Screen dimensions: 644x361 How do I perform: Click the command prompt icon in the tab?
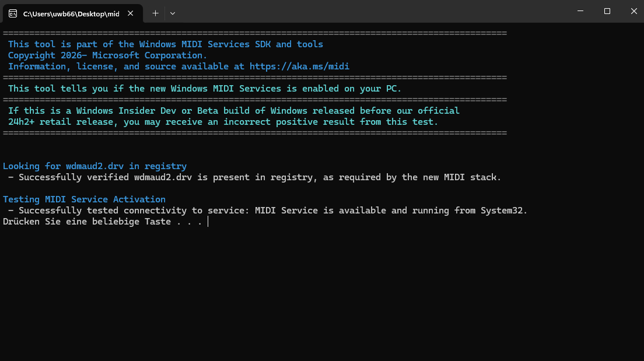coord(12,13)
